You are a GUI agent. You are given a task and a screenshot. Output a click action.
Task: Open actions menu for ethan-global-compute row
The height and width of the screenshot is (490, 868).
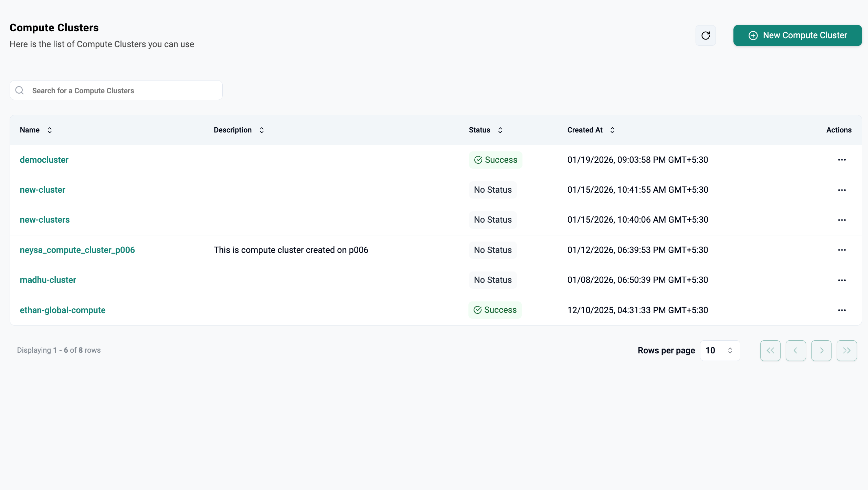point(842,310)
